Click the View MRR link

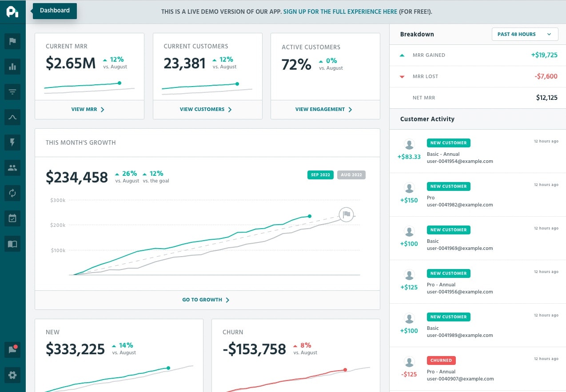(x=88, y=109)
